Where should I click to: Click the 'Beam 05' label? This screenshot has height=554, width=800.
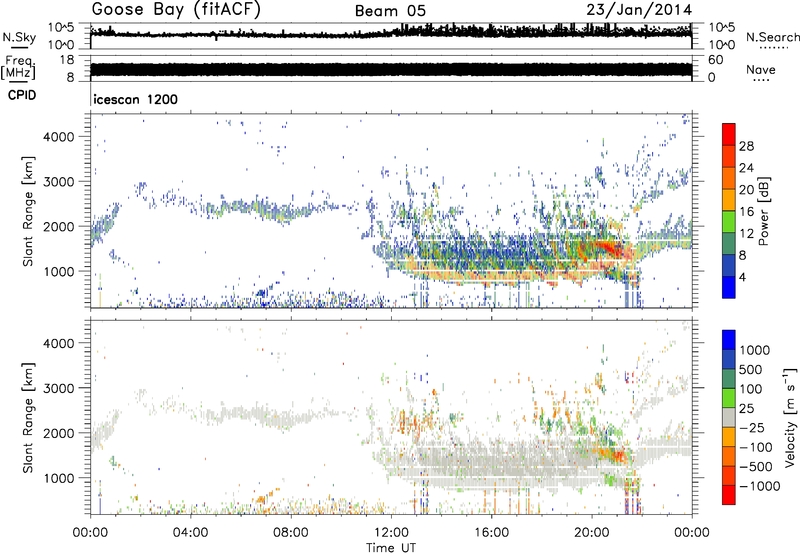point(390,11)
